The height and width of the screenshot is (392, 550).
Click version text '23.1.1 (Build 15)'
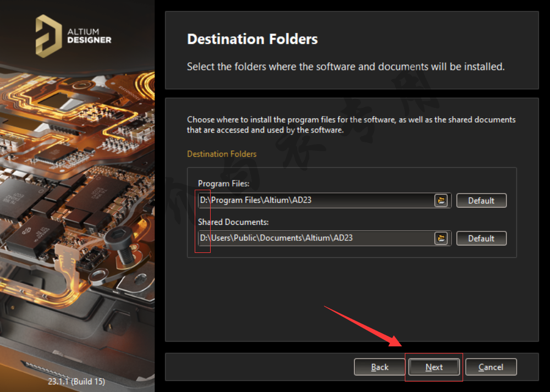click(76, 382)
